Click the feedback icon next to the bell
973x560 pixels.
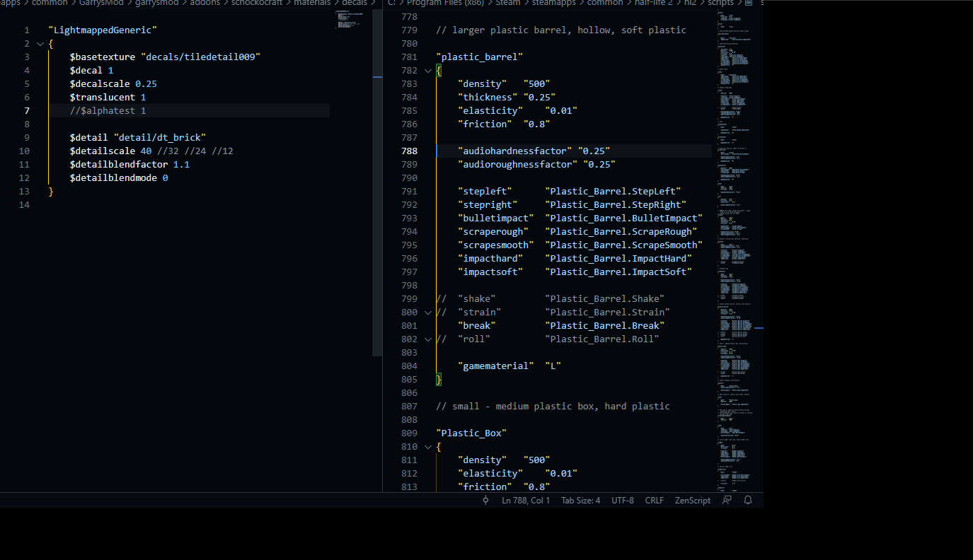tap(727, 500)
